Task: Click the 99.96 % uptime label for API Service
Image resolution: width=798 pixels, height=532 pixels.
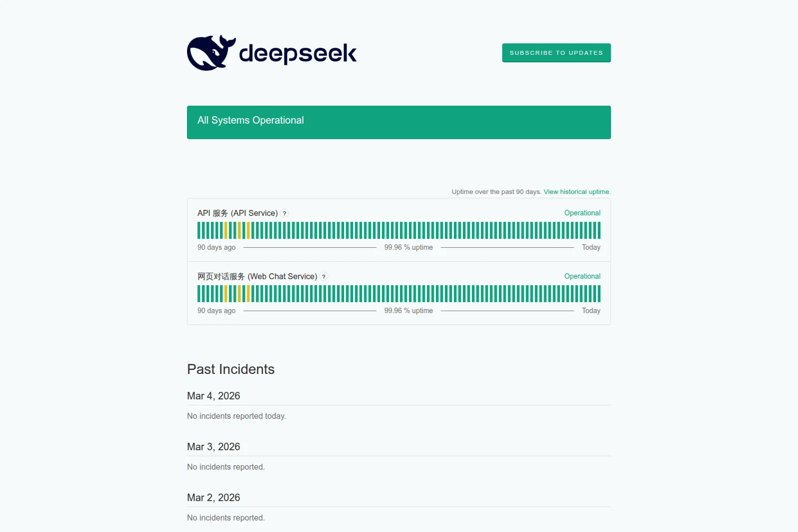Action: 408,247
